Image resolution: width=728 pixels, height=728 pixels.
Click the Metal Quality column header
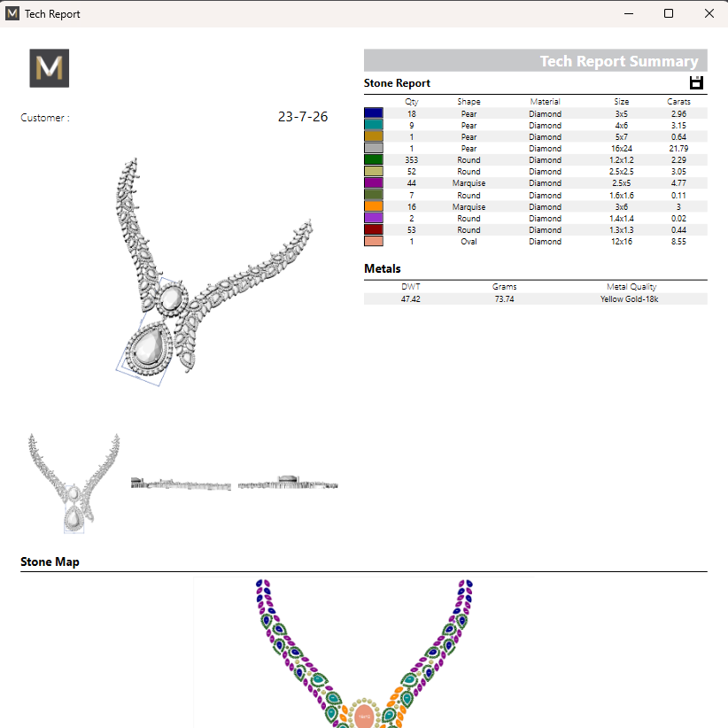631,287
